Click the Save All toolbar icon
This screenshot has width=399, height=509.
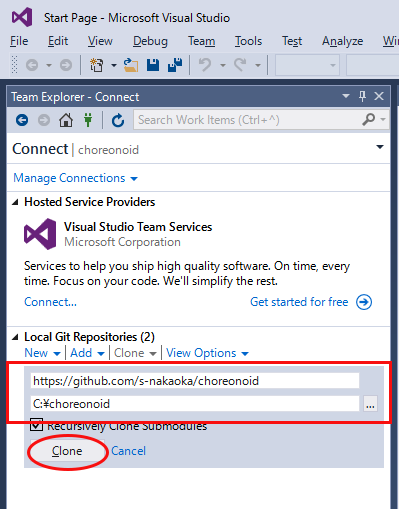pos(175,65)
